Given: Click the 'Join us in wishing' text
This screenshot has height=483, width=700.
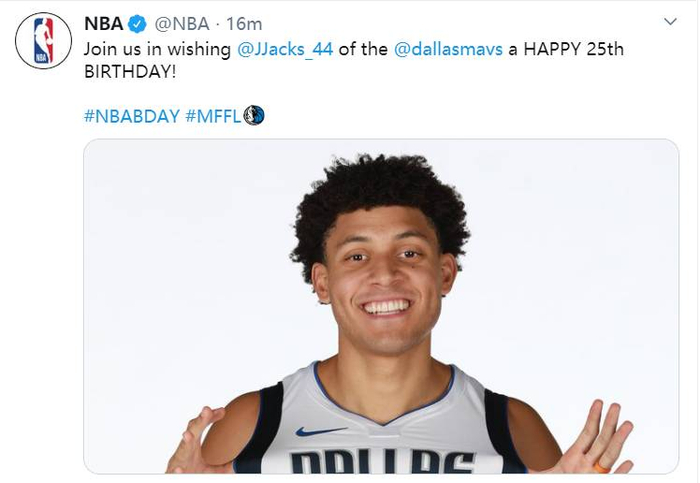Looking at the screenshot, I should [x=157, y=49].
